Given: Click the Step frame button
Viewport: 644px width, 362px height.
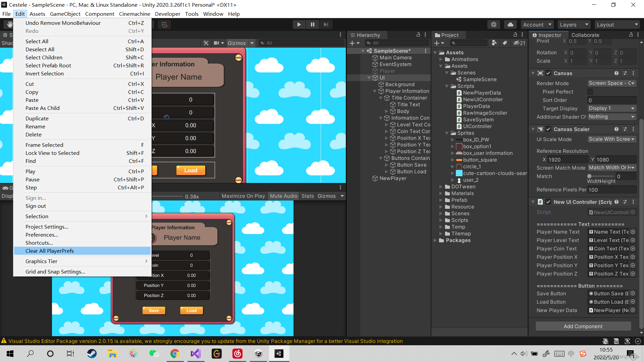Looking at the screenshot, I should pos(326,24).
